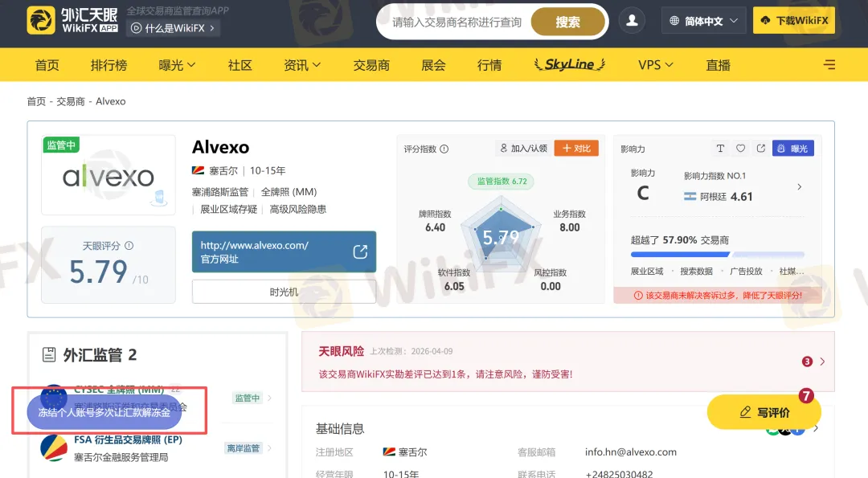This screenshot has height=478, width=868.
Task: Go to 首页 in the nav bar
Action: tap(47, 65)
